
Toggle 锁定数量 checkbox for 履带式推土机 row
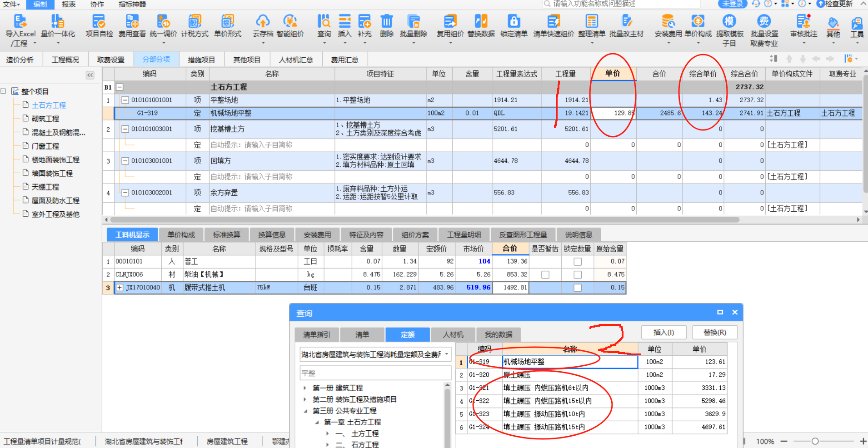click(578, 288)
